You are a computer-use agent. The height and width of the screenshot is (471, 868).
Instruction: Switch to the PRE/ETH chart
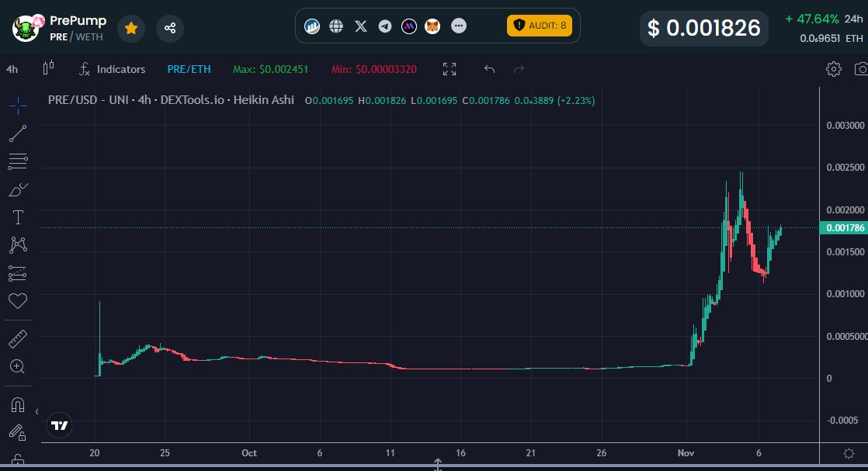click(x=189, y=69)
